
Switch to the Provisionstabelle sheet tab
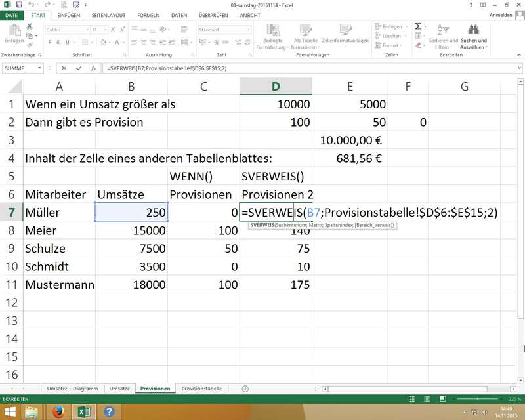coord(201,388)
